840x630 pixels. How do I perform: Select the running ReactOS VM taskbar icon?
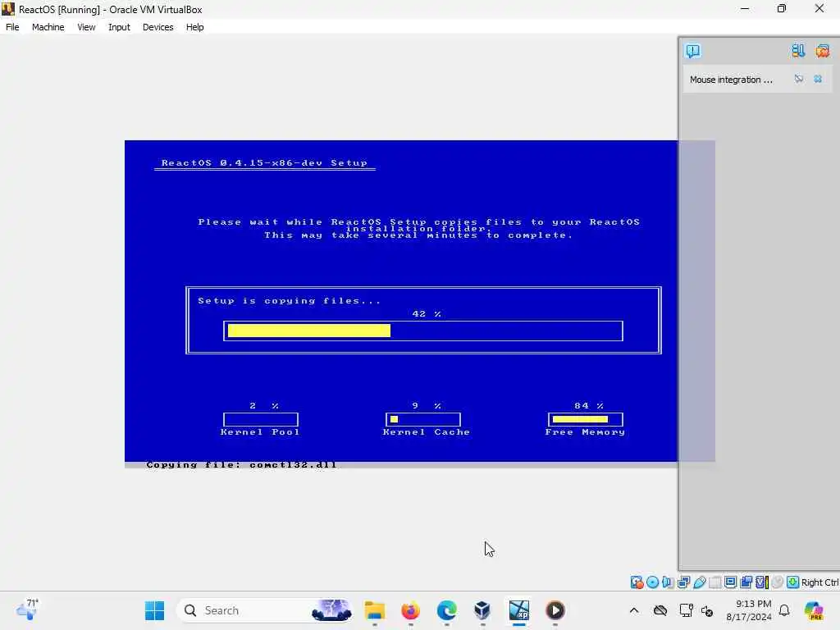tap(519, 610)
